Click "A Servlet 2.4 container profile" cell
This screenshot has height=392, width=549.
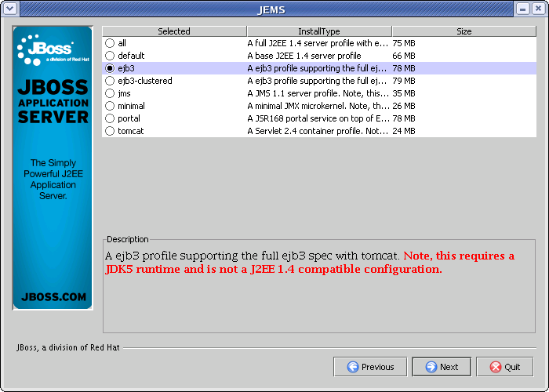(318, 131)
